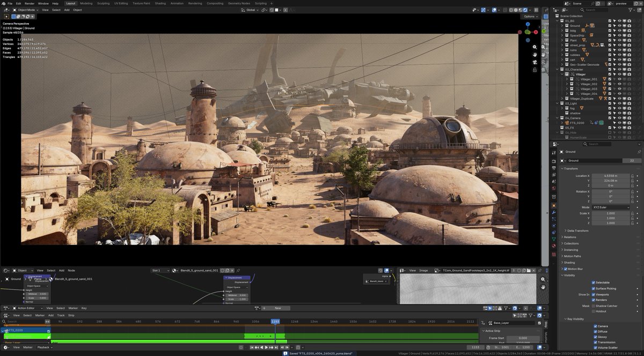The image size is (644, 356).
Task: Click the Location X value field
Action: [611, 176]
